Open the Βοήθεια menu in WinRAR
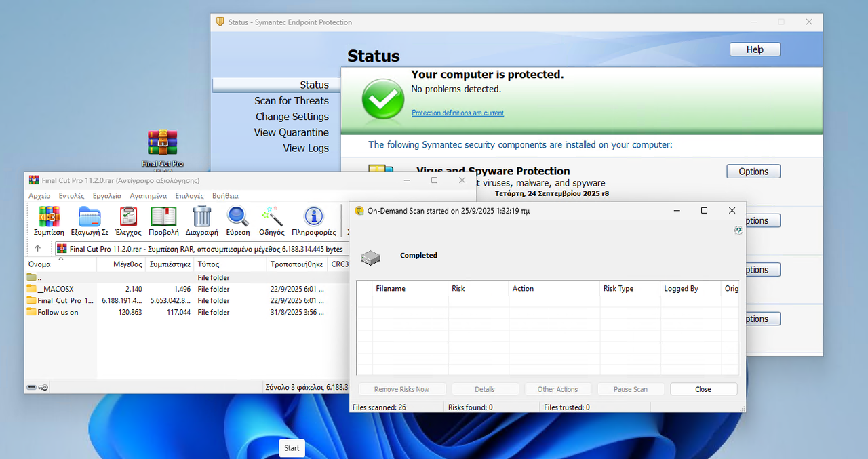 coord(225,195)
